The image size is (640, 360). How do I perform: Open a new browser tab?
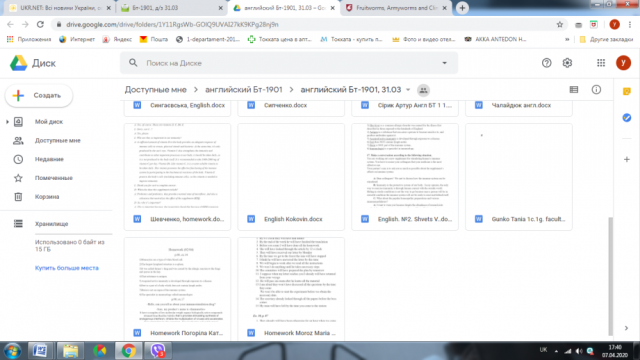[x=462, y=8]
